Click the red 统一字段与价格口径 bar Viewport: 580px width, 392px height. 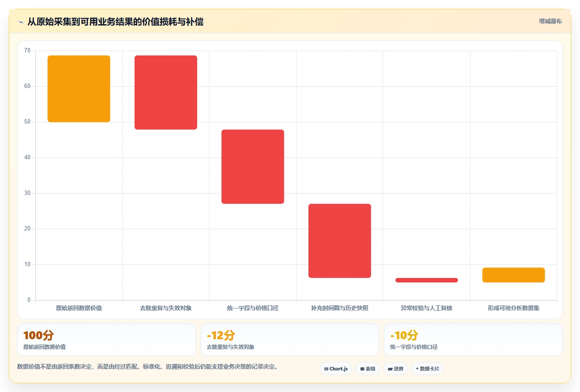(253, 167)
